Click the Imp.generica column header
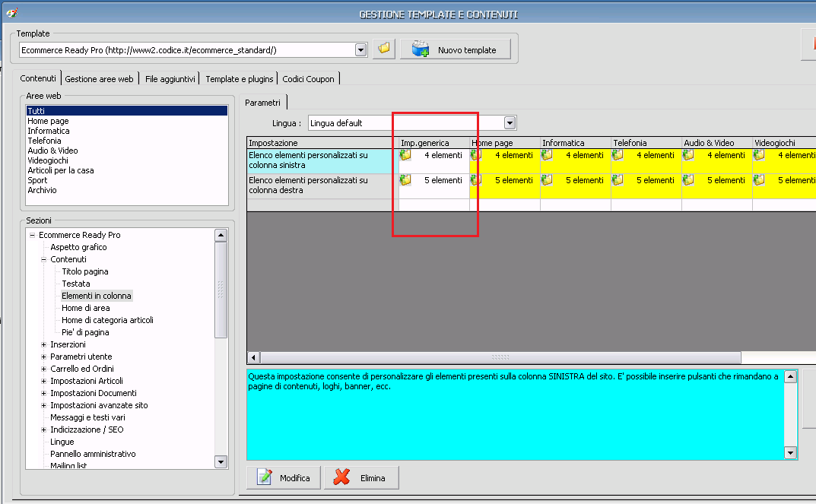This screenshot has height=504, width=816. [x=434, y=142]
